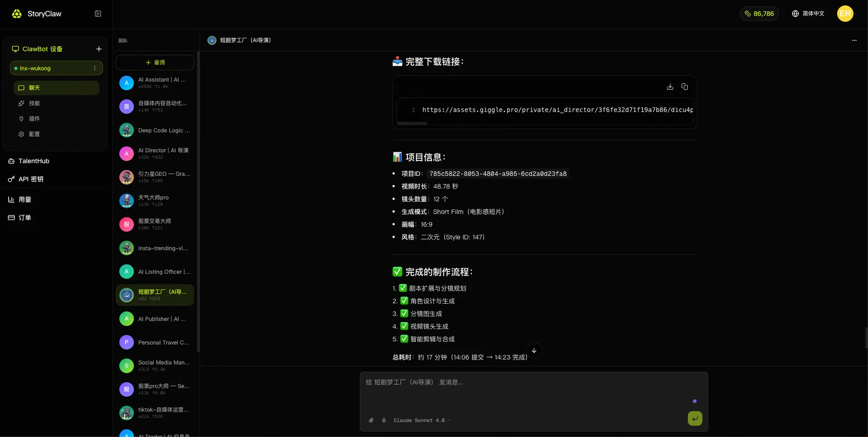The image size is (868, 437).
Task: Add a new ClawBot device
Action: pos(99,49)
